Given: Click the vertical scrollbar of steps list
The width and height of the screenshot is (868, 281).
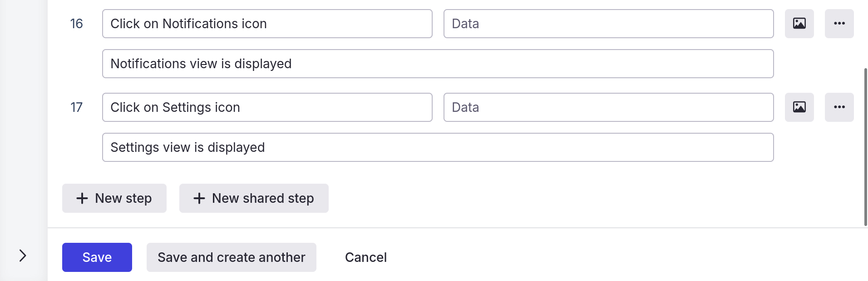Looking at the screenshot, I should coord(865,146).
